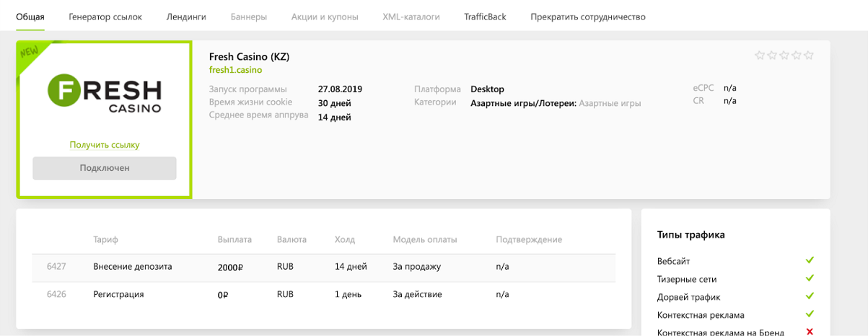Click hold value 14 дней in table
Screen dimensions: 868x336
[x=351, y=267]
